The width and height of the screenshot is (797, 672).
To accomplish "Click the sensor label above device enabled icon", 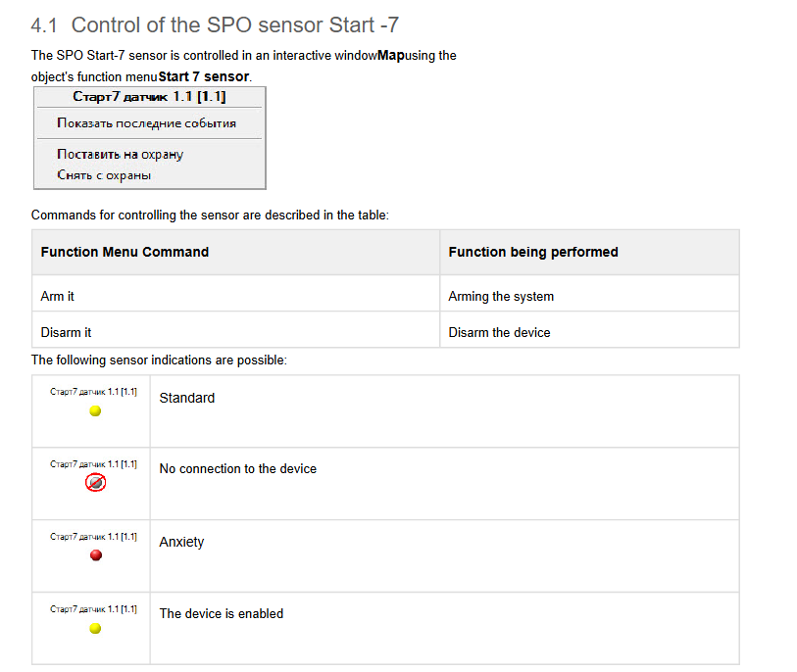I will (93, 609).
